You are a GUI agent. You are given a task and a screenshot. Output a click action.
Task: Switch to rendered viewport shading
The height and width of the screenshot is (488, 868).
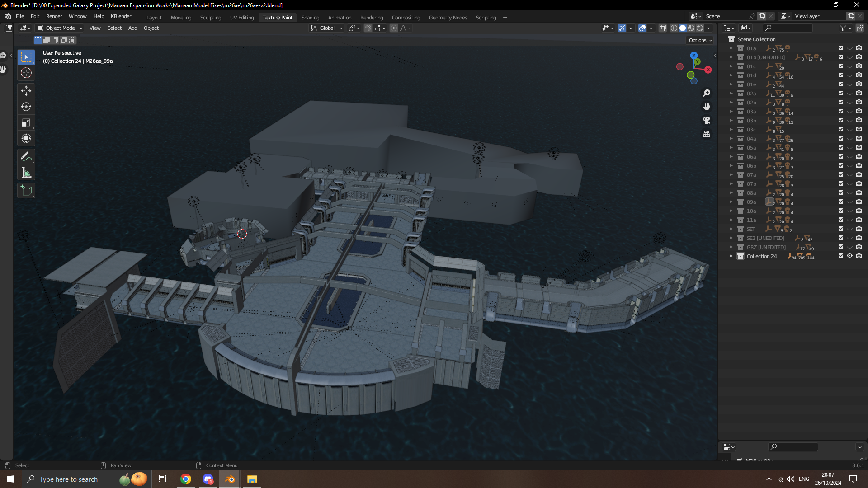pos(700,28)
